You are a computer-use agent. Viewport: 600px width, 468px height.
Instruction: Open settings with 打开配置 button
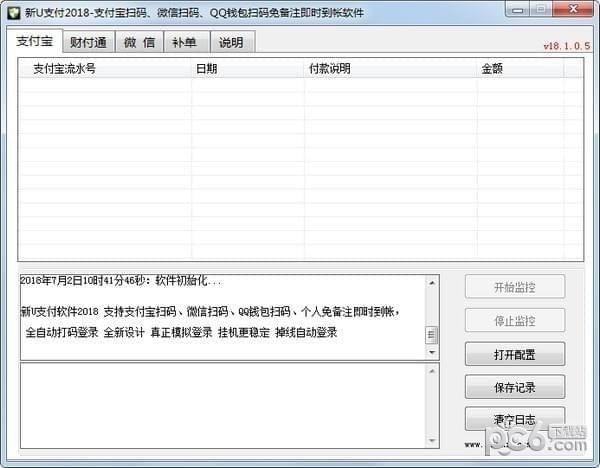pos(514,354)
